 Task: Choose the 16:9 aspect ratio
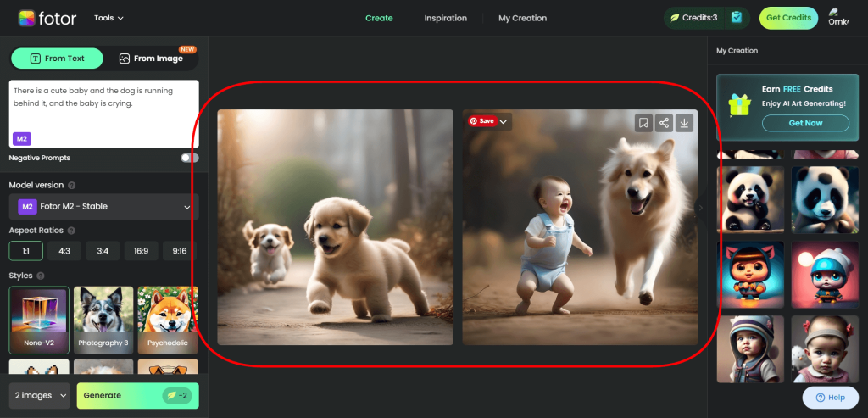[x=142, y=251]
